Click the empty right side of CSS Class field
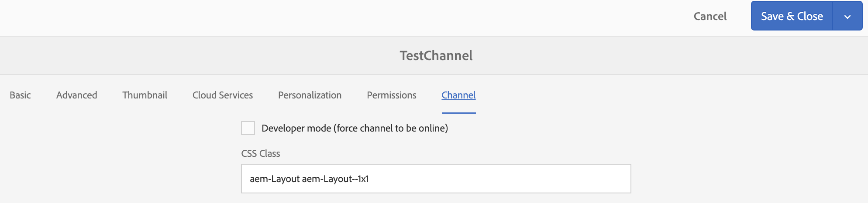 click(x=568, y=179)
